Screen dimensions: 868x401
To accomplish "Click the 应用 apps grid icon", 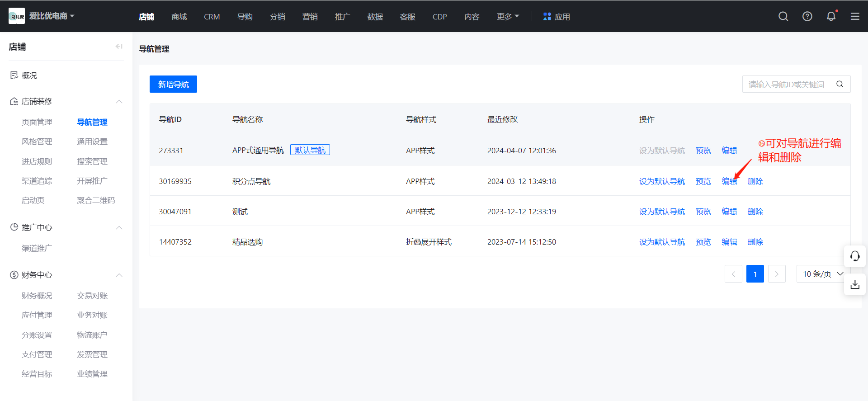I will [547, 16].
